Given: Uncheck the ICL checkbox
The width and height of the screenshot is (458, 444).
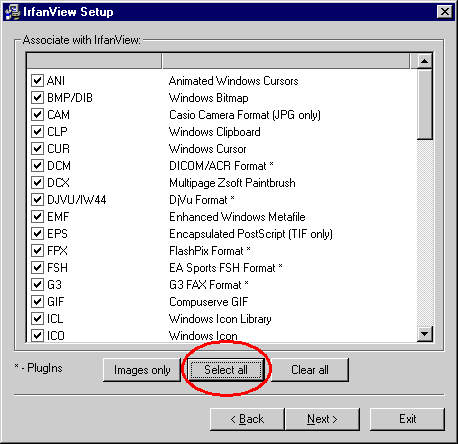Looking at the screenshot, I should [37, 319].
